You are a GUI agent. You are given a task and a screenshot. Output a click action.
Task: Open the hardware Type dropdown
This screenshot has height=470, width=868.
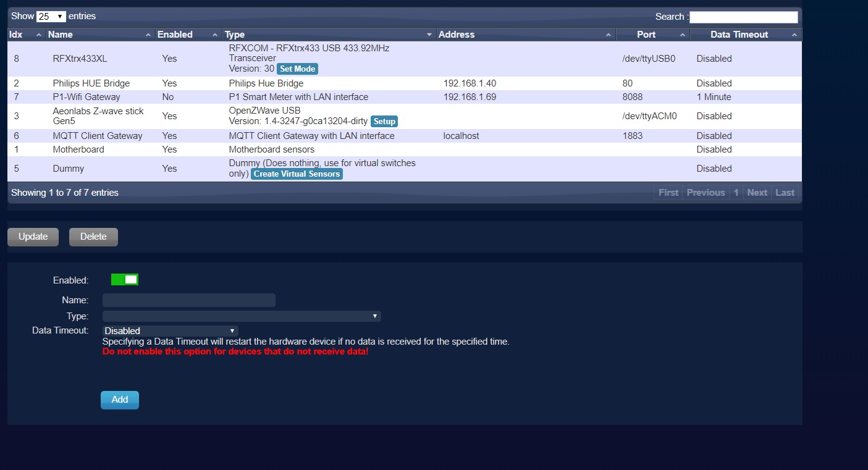click(242, 316)
